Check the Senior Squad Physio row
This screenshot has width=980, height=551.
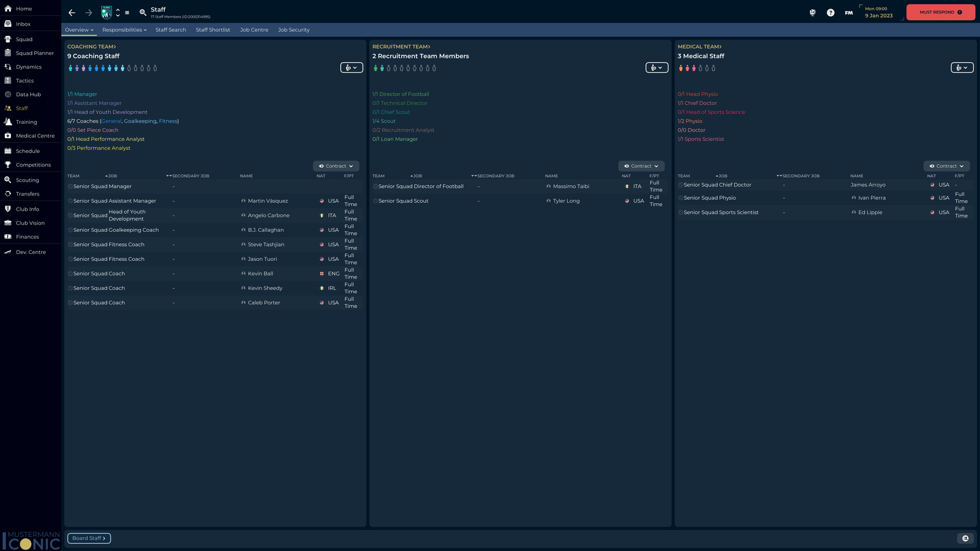tap(680, 198)
